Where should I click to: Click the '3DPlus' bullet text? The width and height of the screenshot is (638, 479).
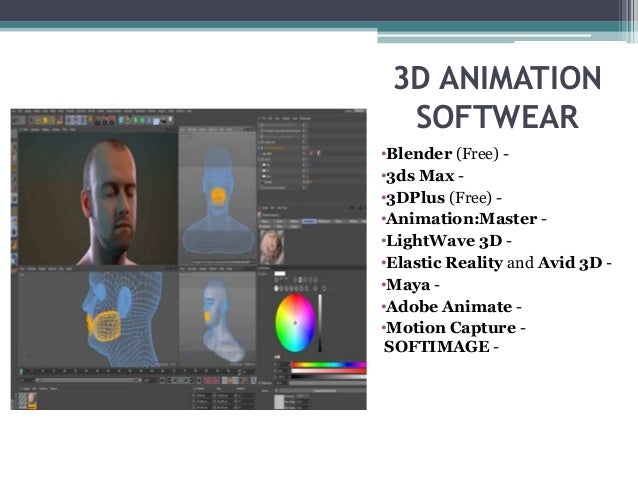coord(415,198)
